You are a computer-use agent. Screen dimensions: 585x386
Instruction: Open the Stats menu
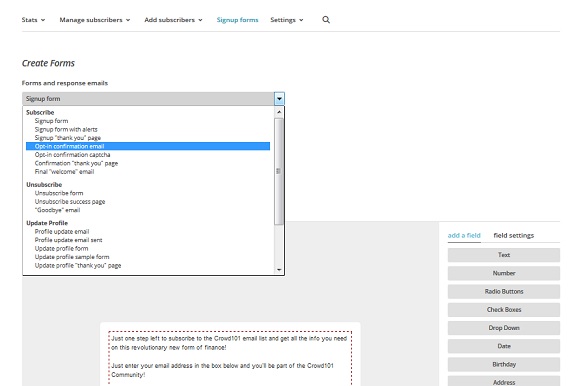[x=33, y=20]
